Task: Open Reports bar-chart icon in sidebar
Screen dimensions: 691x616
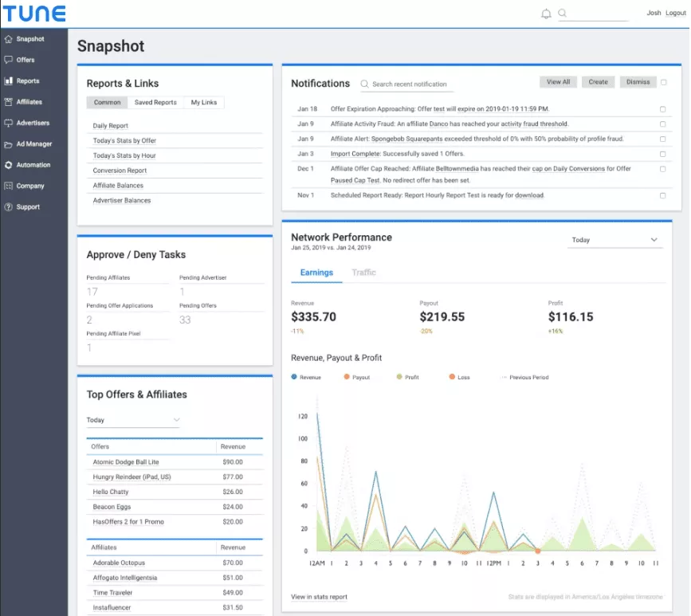Action: (9, 80)
